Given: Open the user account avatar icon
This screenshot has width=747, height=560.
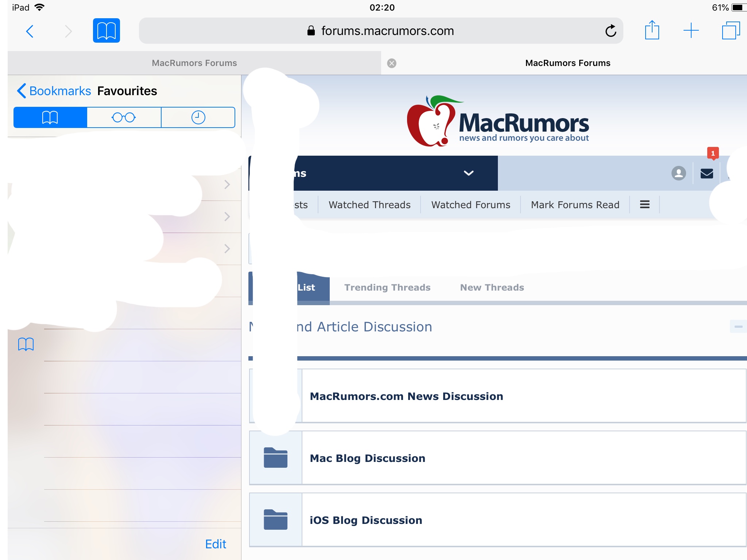Looking at the screenshot, I should click(678, 173).
